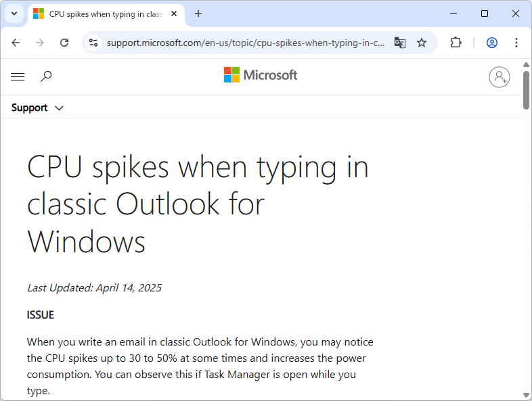
Task: Go back to the previous page
Action: [x=16, y=43]
